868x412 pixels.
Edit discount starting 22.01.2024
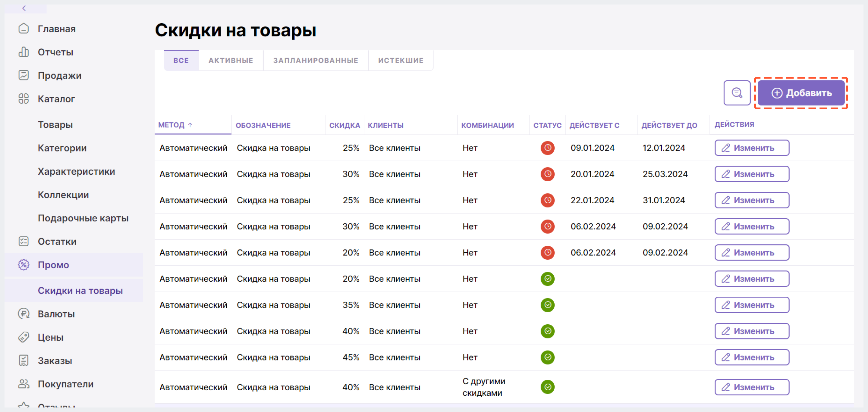752,200
